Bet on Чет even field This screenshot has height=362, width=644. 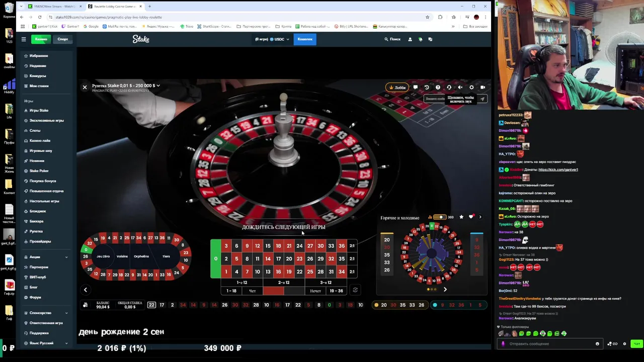pyautogui.click(x=252, y=291)
